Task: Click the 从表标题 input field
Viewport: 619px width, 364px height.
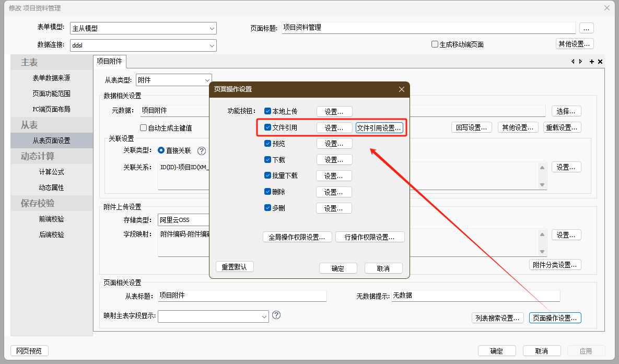Action: point(242,296)
